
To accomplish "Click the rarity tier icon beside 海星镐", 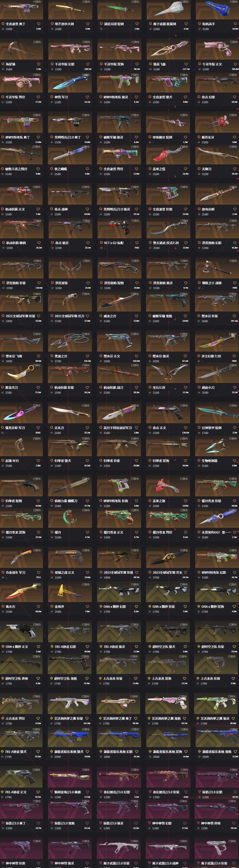I will [x=3, y=64].
